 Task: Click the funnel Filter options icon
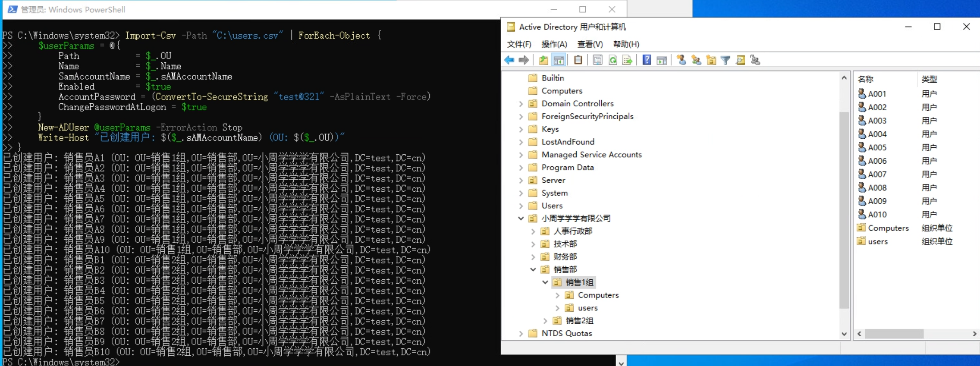pyautogui.click(x=725, y=60)
